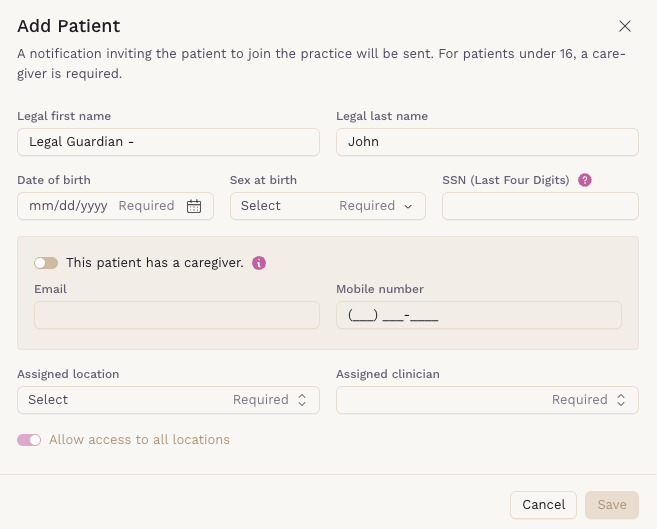Click the Sex at birth chevron arrow
The height and width of the screenshot is (529, 657).
pyautogui.click(x=408, y=206)
